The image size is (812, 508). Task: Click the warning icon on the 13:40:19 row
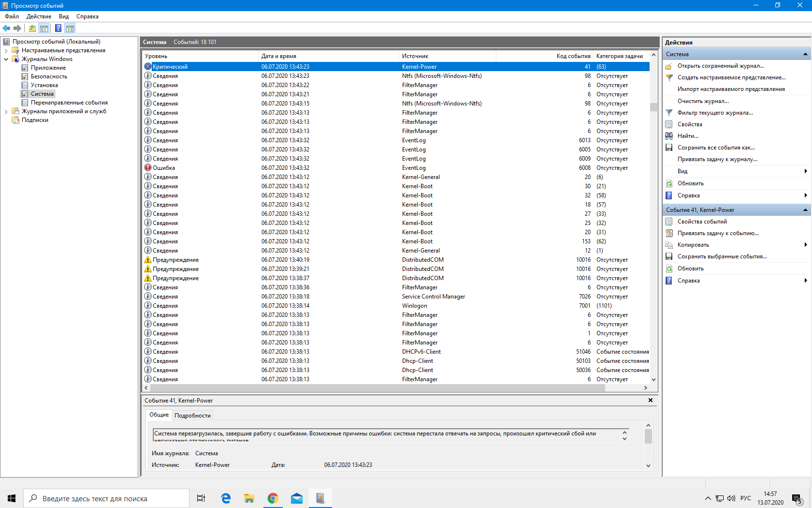[x=148, y=260]
